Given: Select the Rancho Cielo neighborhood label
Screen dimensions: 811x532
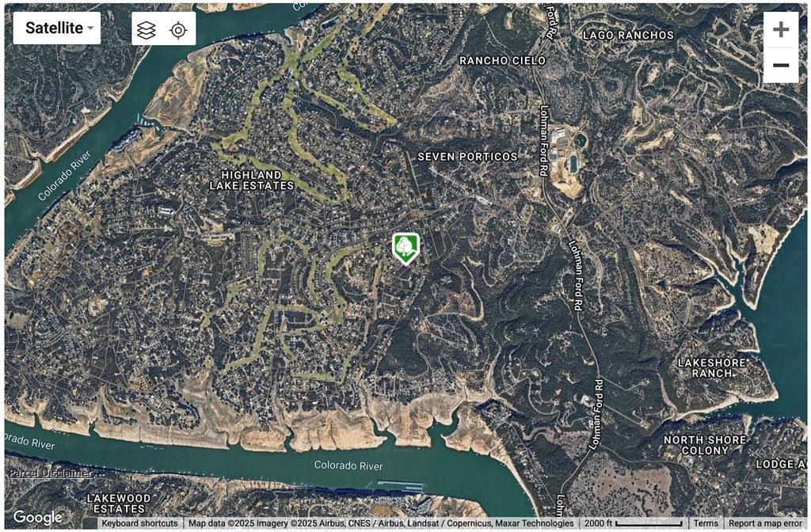Looking at the screenshot, I should 503,60.
